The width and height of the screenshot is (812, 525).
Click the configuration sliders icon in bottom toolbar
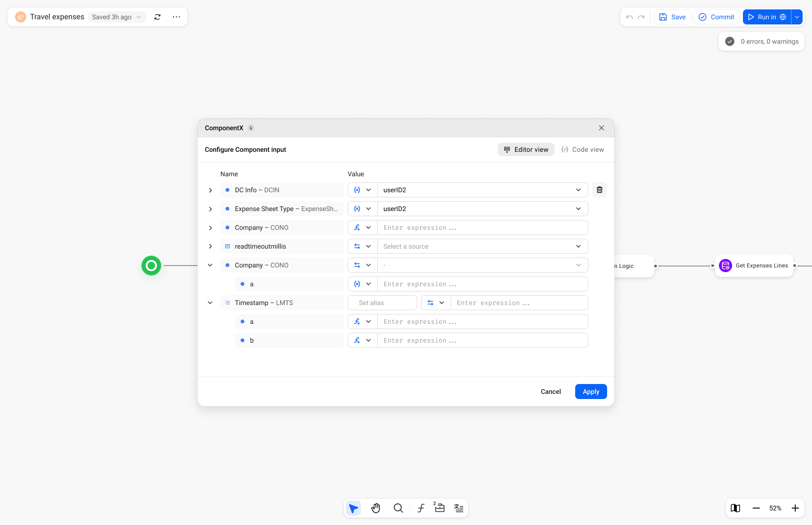tap(459, 508)
